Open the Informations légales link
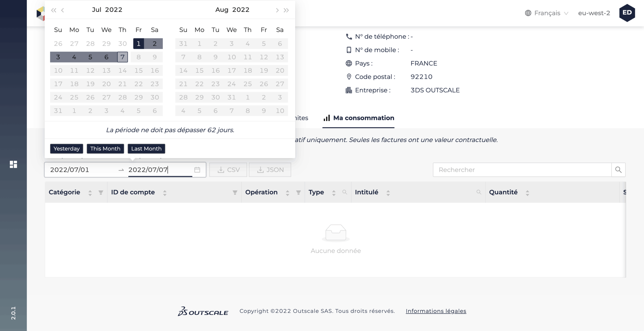 point(436,311)
